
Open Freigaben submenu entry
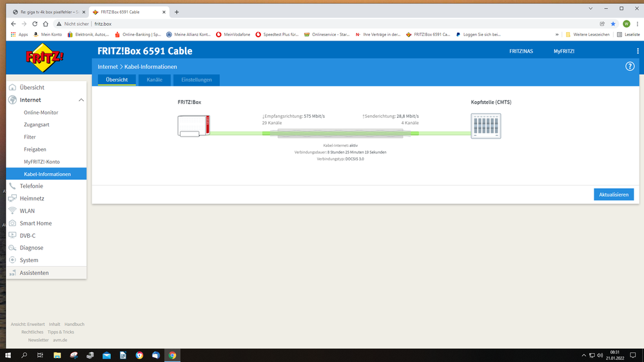(x=35, y=149)
